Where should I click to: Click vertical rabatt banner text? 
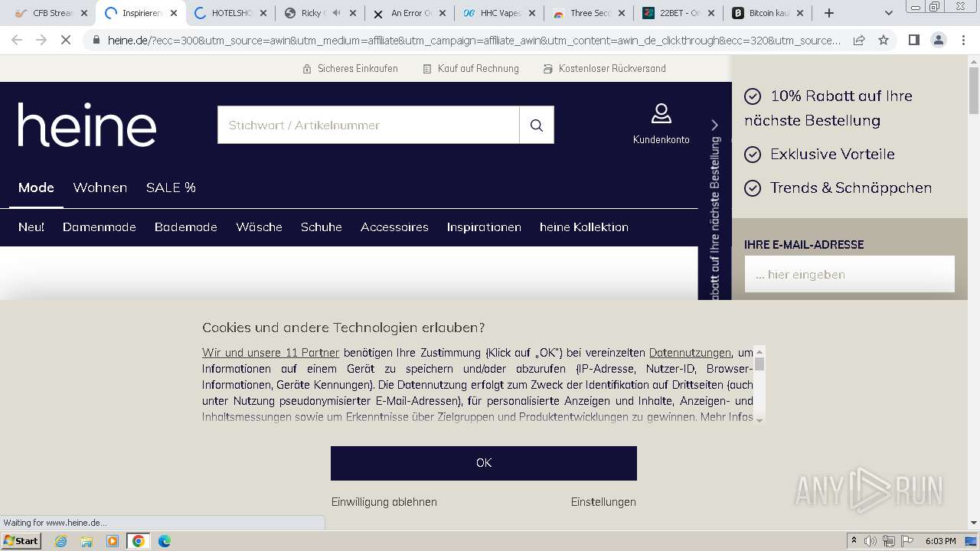click(715, 218)
